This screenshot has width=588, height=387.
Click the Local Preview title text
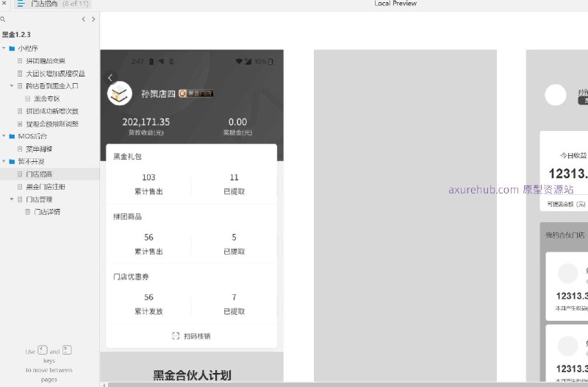(x=395, y=4)
